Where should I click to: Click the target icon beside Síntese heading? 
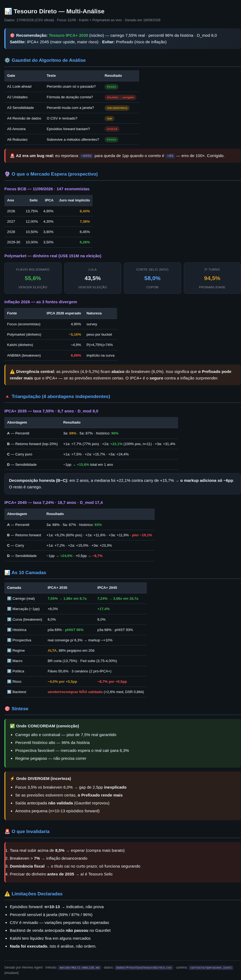(x=7, y=709)
